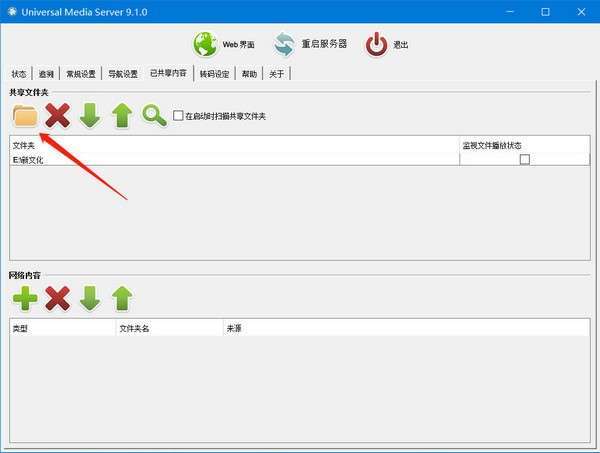Select the 已共享内容 tab
Viewport: 600px width, 453px height.
pos(168,73)
